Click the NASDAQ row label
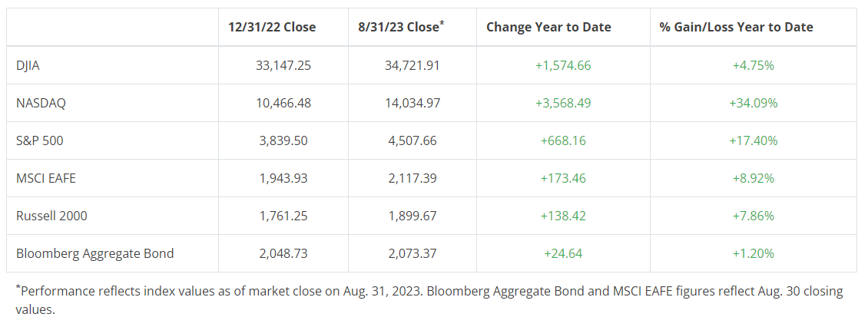868x327 pixels. 41,103
